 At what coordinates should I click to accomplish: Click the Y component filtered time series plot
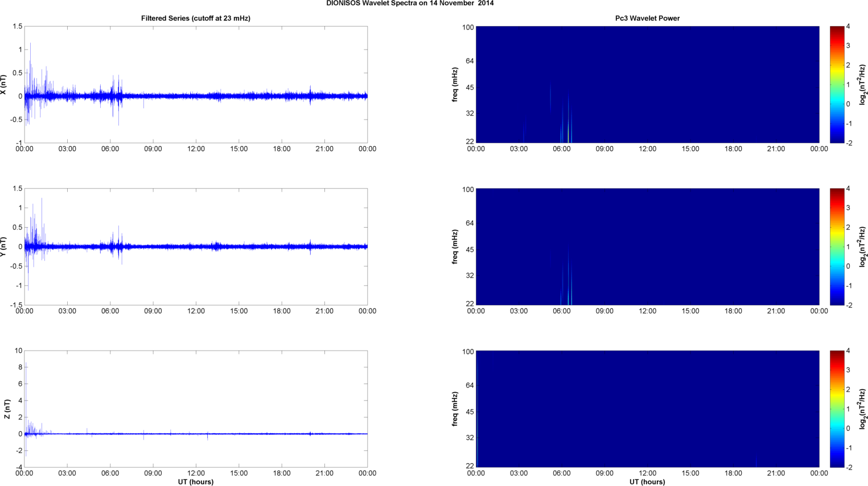[196, 246]
